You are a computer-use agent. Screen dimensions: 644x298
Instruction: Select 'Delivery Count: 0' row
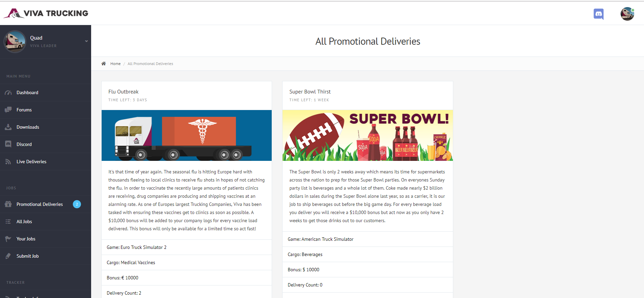click(368, 285)
